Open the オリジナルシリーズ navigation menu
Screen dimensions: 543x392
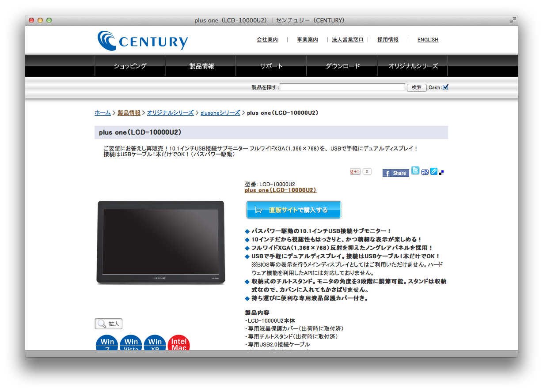413,66
